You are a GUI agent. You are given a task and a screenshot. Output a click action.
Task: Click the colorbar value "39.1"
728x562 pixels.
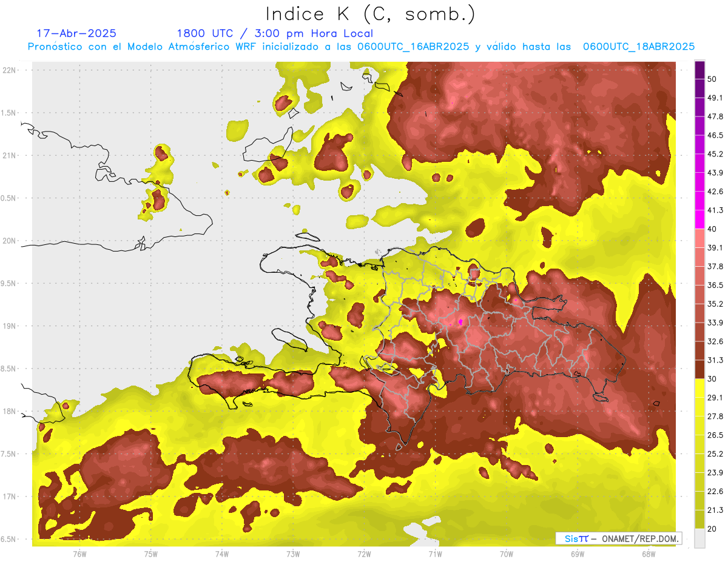715,247
